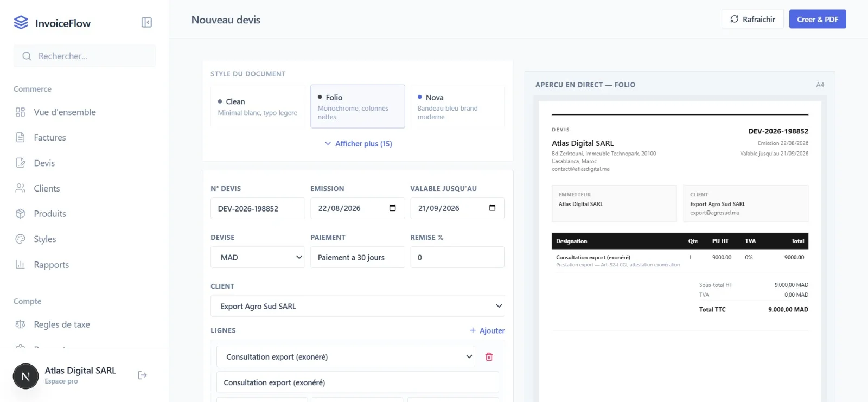Click the Emission date field 22/08/2026

click(x=358, y=208)
